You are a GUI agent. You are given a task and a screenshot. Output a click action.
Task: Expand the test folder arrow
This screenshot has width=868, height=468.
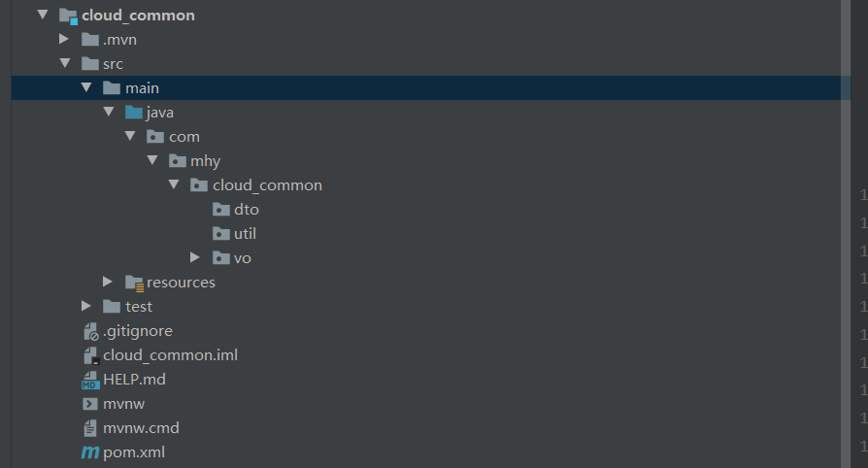[85, 306]
